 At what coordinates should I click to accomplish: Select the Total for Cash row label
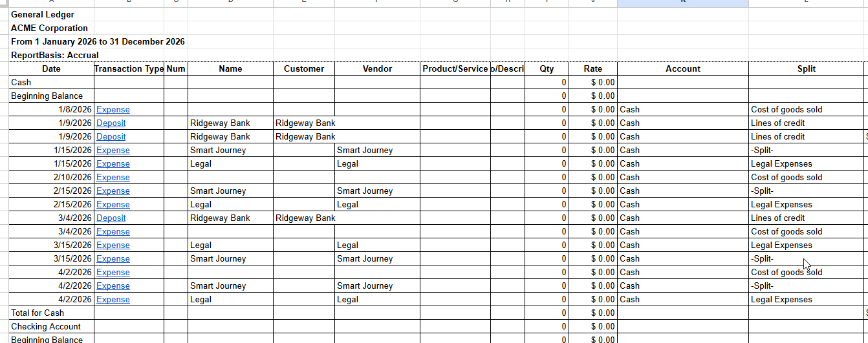pos(38,313)
